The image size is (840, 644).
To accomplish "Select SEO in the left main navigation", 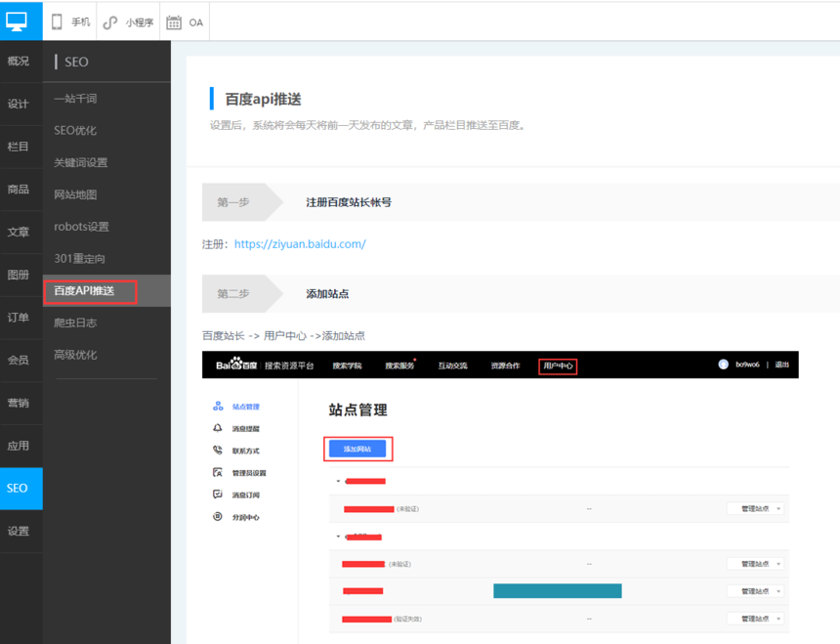I will pyautogui.click(x=19, y=488).
